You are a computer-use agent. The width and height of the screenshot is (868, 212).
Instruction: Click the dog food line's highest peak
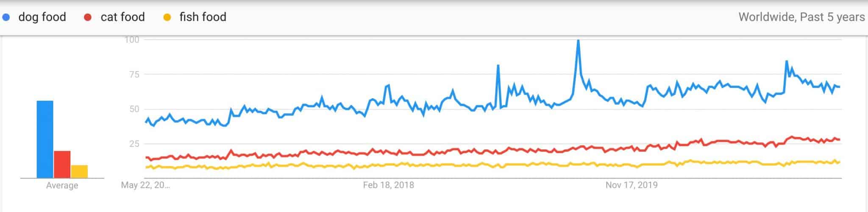pos(578,41)
